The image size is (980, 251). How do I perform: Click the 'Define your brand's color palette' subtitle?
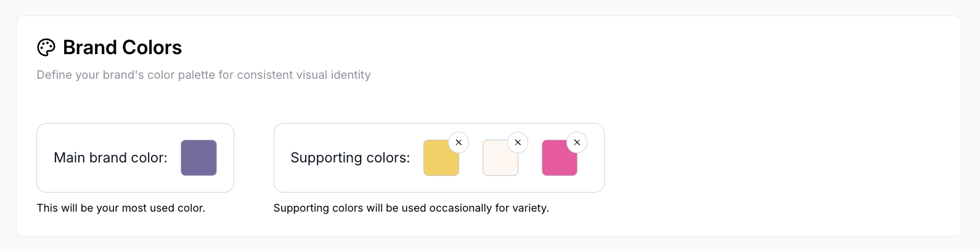203,75
